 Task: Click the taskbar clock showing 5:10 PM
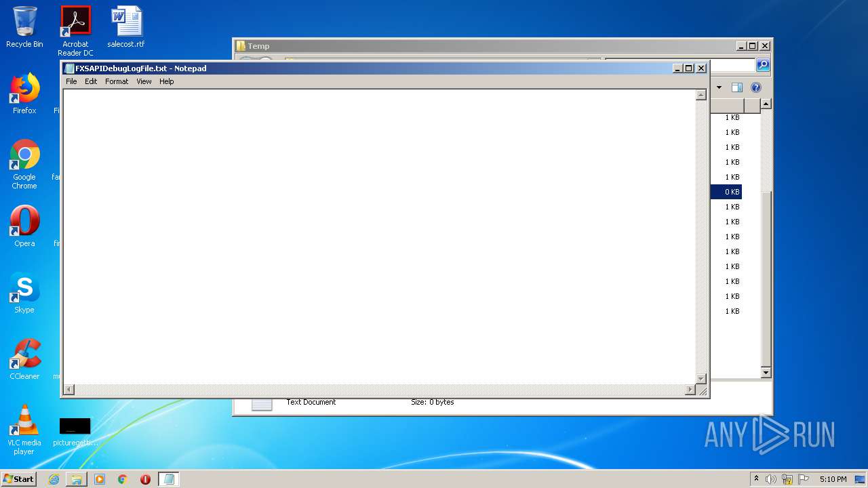(833, 479)
